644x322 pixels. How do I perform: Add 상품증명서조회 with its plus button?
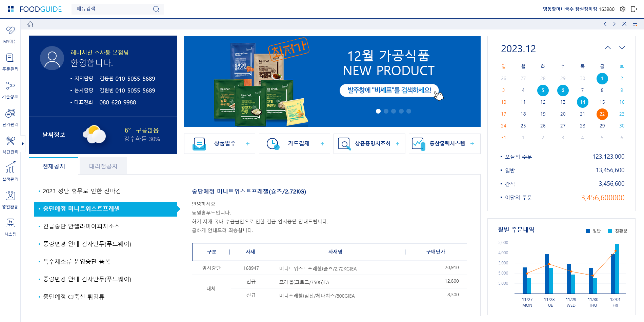click(x=398, y=144)
